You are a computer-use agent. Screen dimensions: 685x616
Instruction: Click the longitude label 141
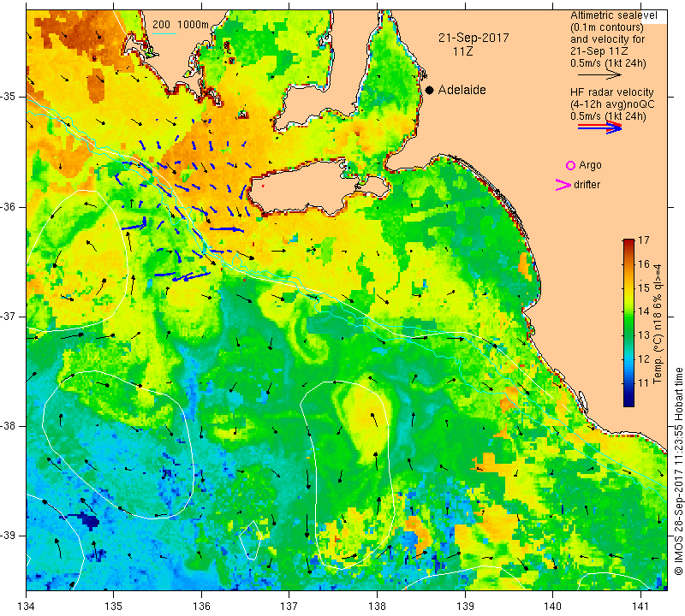640,606
